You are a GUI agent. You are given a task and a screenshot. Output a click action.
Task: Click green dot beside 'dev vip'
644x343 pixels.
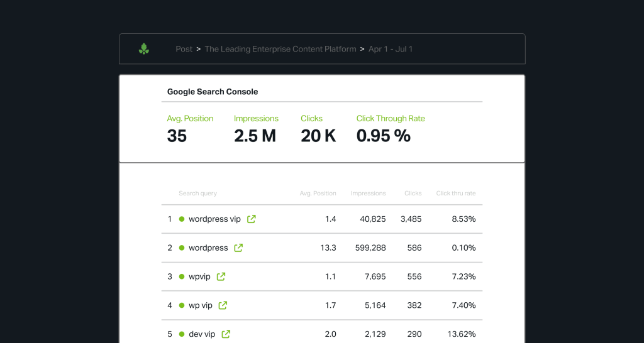click(182, 334)
